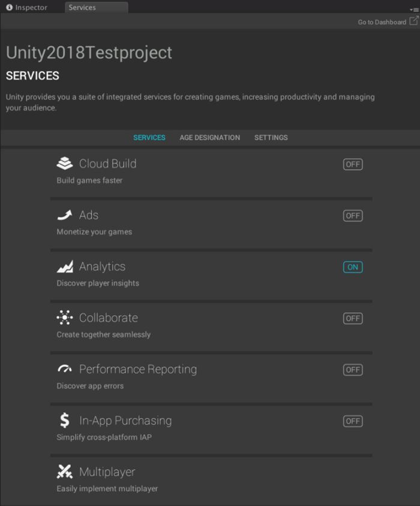Image resolution: width=420 pixels, height=506 pixels.
Task: Click the Performance Reporting gauge icon
Action: pos(65,369)
